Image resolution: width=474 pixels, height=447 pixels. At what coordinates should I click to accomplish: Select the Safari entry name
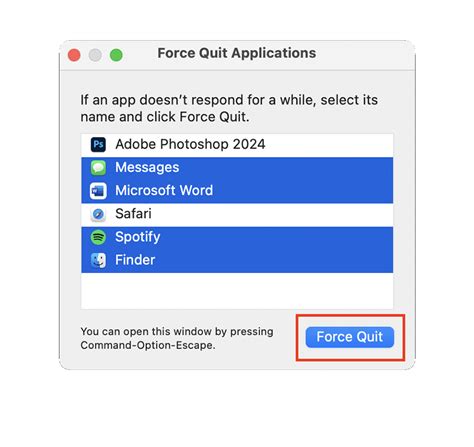coord(133,214)
